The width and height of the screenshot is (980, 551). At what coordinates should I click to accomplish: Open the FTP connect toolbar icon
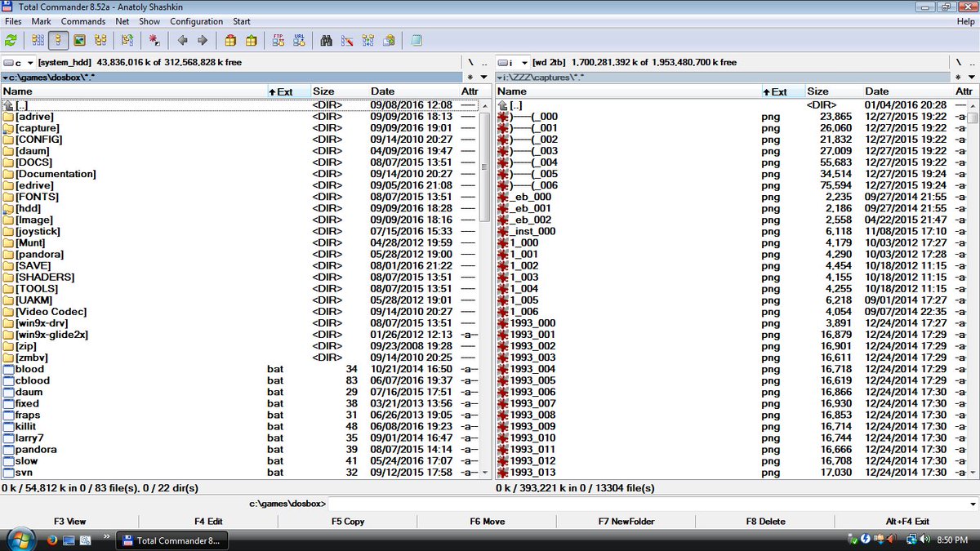[x=278, y=40]
